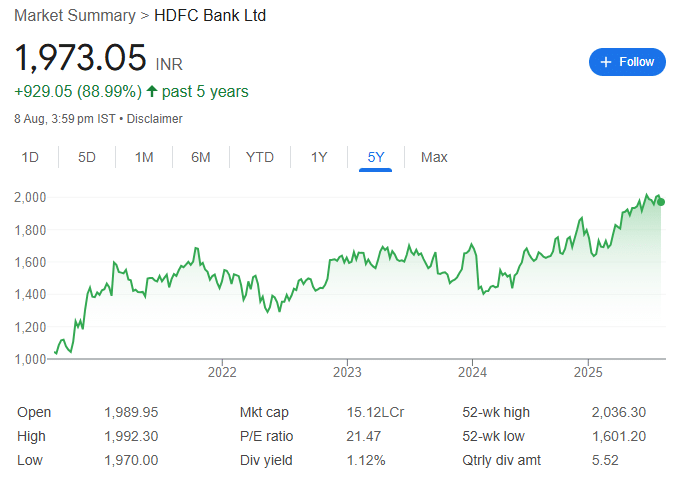
Task: Click the Follow button
Action: [x=627, y=62]
